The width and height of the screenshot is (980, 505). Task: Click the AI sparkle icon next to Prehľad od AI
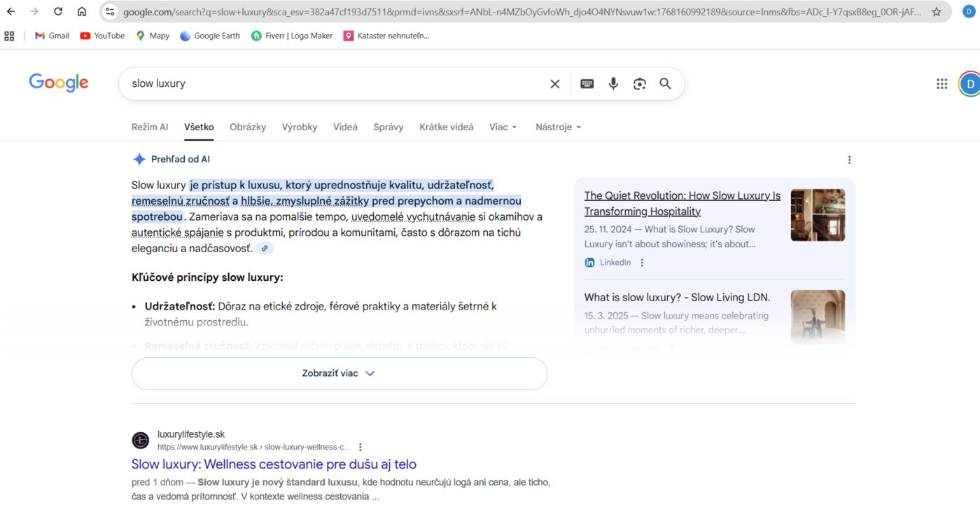click(x=139, y=159)
